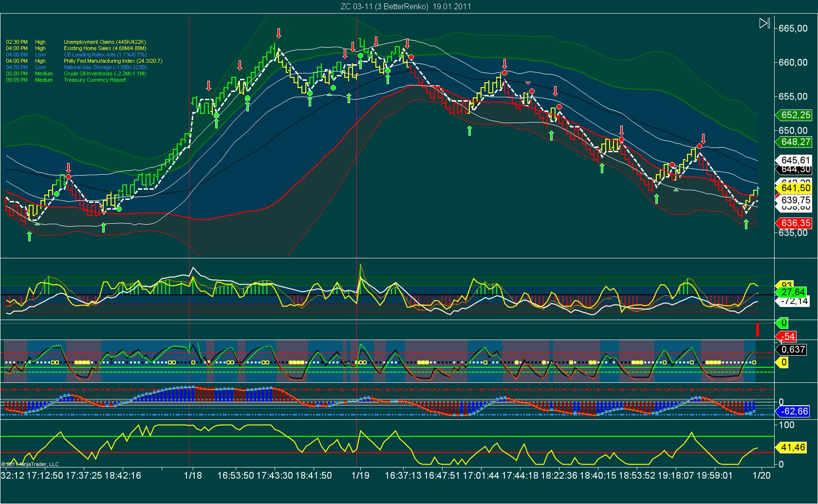The image size is (818, 504).
Task: Click the 19:59:01 time axis label
Action: [x=714, y=475]
